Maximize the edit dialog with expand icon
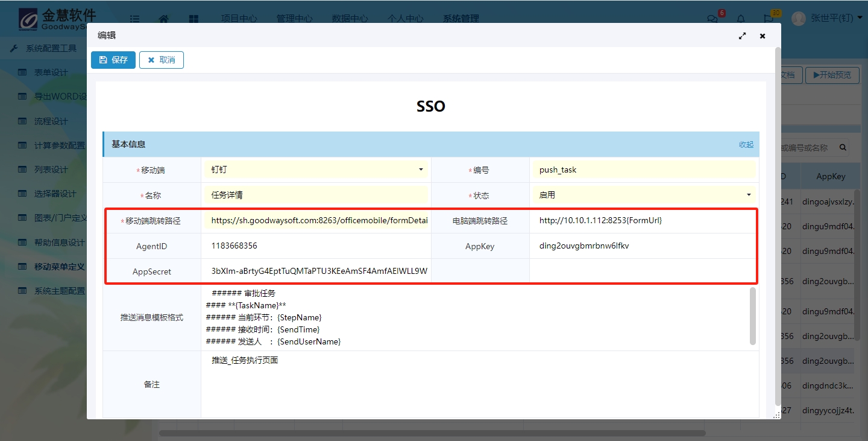868x441 pixels. pyautogui.click(x=742, y=36)
